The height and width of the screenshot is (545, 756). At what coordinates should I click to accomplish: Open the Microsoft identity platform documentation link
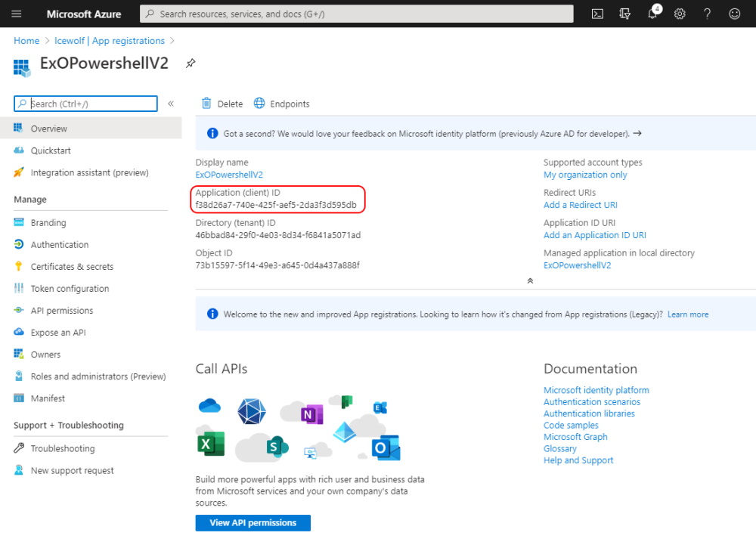click(x=596, y=390)
